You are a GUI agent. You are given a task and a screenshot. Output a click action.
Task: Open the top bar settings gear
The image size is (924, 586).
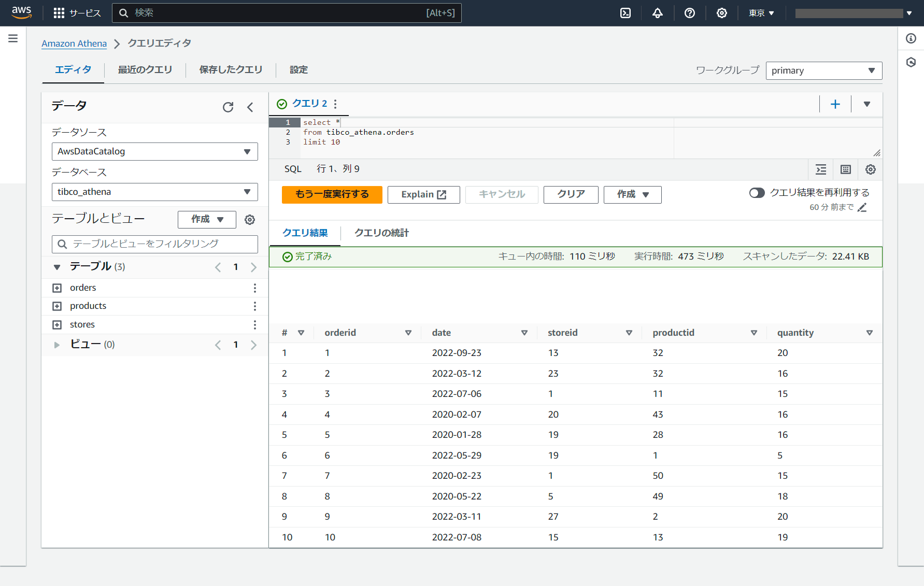click(x=721, y=13)
